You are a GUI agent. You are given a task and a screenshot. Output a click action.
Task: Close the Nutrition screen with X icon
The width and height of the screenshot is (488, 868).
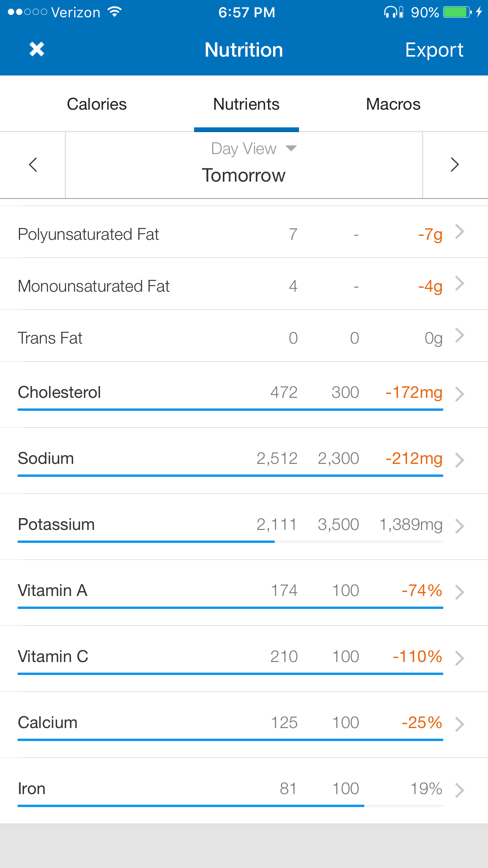tap(37, 50)
